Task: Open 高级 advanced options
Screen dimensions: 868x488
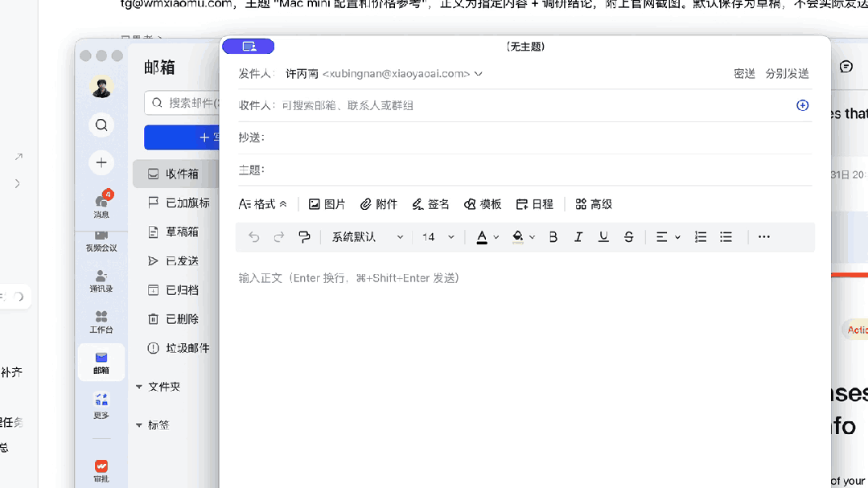Action: 594,204
